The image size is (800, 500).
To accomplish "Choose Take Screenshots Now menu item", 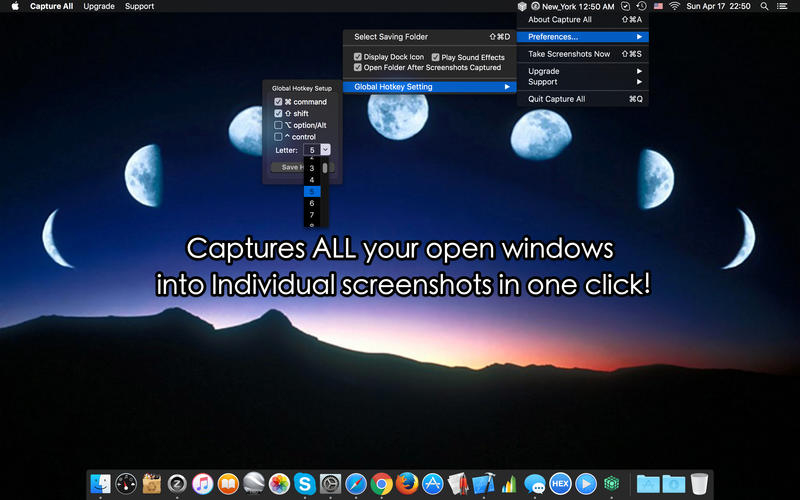I will pos(569,54).
